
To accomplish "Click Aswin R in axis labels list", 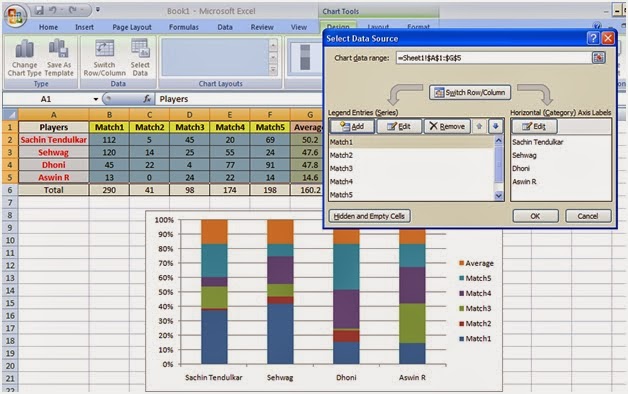I will (524, 182).
